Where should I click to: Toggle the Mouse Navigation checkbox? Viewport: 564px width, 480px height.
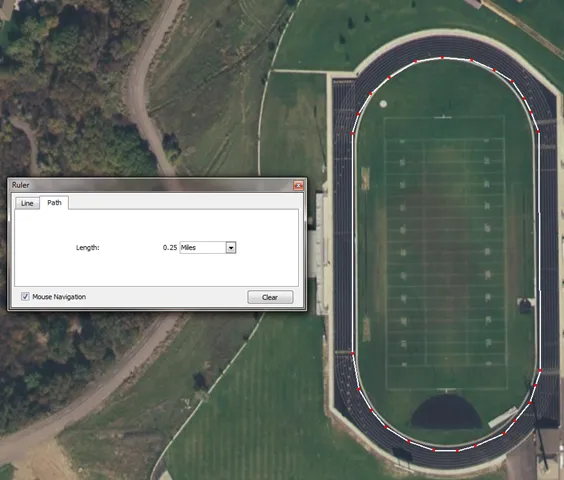point(25,296)
